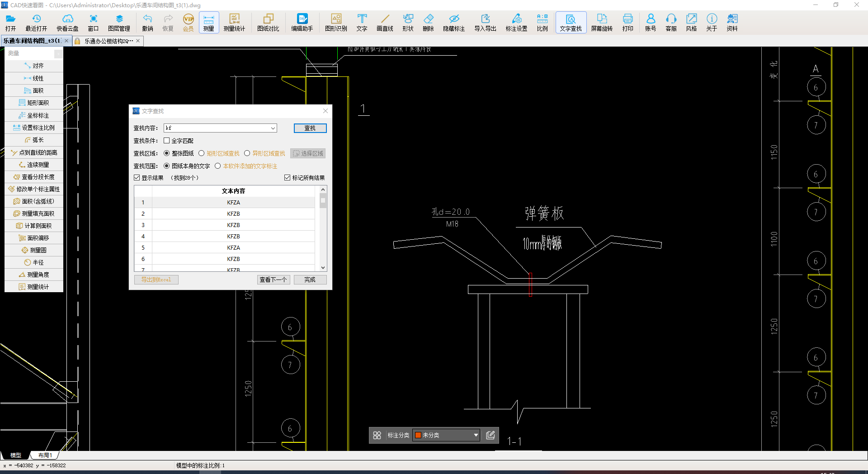Click the orange 未分类 color swatch
The width and height of the screenshot is (868, 474).
[x=419, y=435]
